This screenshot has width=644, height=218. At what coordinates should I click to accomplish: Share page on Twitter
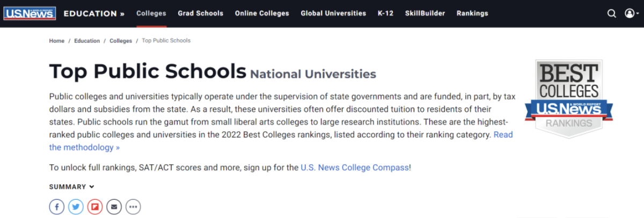pos(76,206)
